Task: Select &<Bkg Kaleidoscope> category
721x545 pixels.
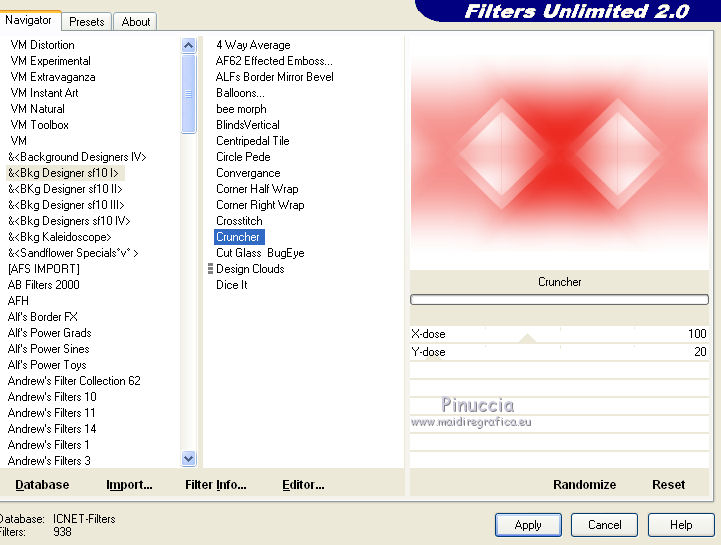Action: (60, 237)
